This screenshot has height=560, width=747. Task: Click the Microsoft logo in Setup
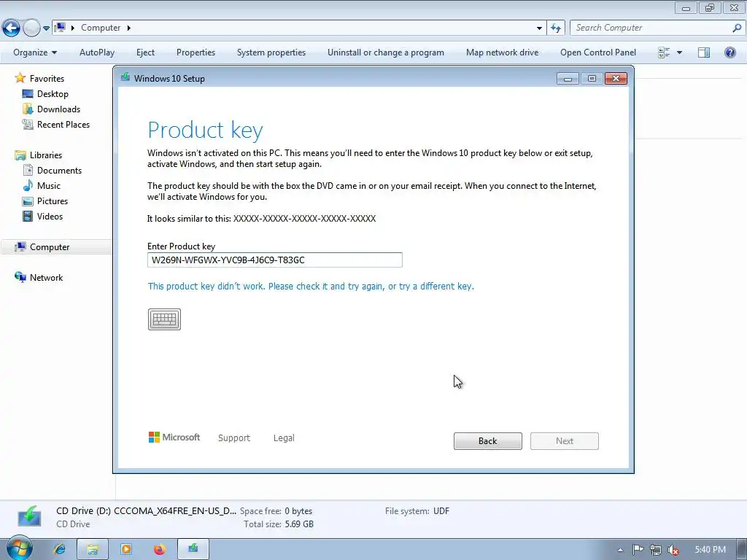[174, 437]
